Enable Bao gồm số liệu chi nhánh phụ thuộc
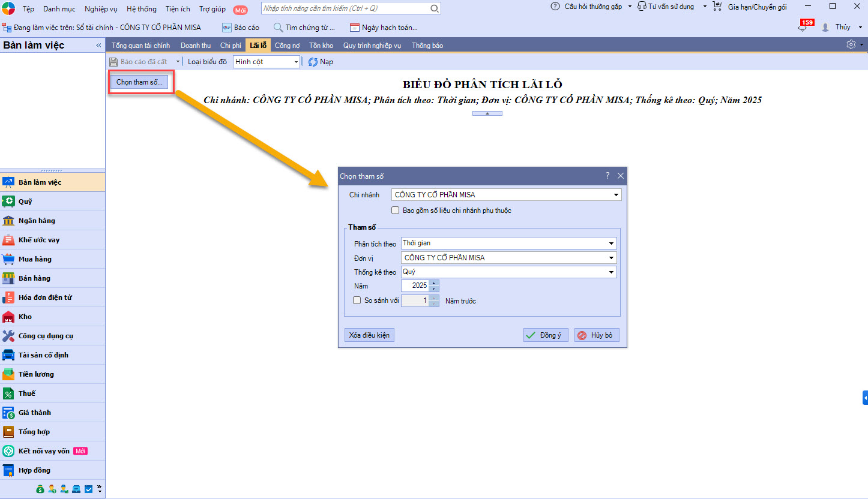868x499 pixels. [x=395, y=211]
